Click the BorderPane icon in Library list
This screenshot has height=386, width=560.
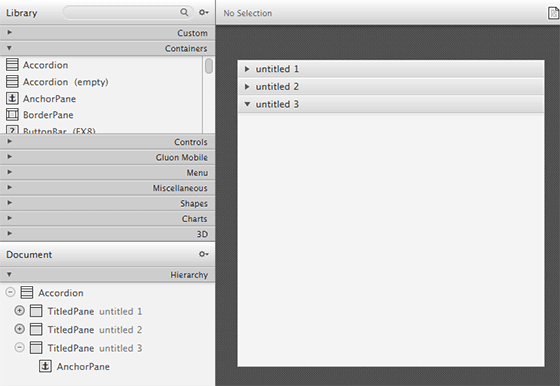(x=12, y=115)
